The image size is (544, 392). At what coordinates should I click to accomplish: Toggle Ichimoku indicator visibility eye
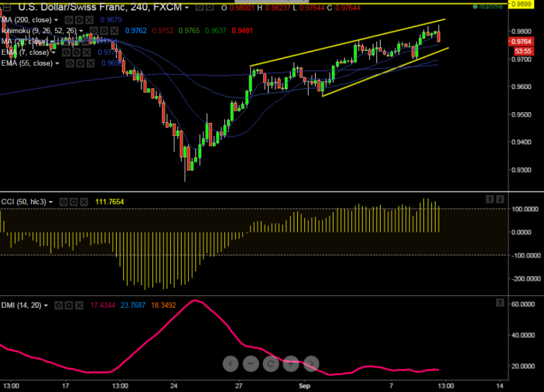[x=94, y=30]
